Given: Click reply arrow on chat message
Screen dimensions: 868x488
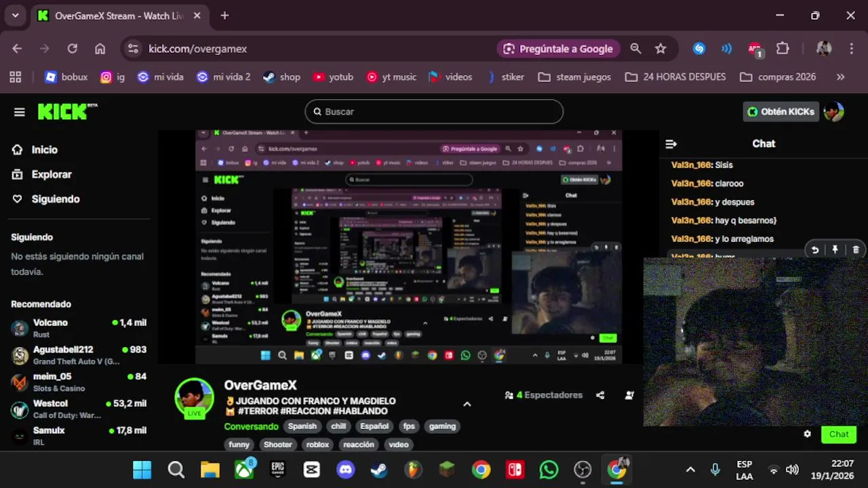Looking at the screenshot, I should [x=815, y=249].
